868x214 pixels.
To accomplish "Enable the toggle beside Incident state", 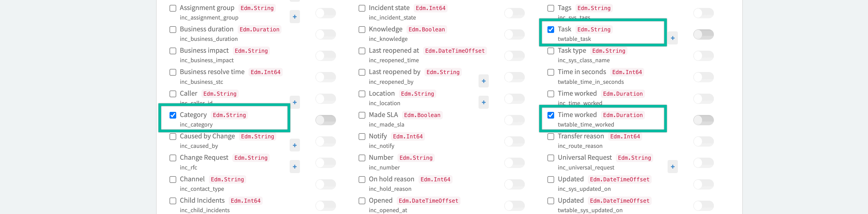I will (515, 13).
